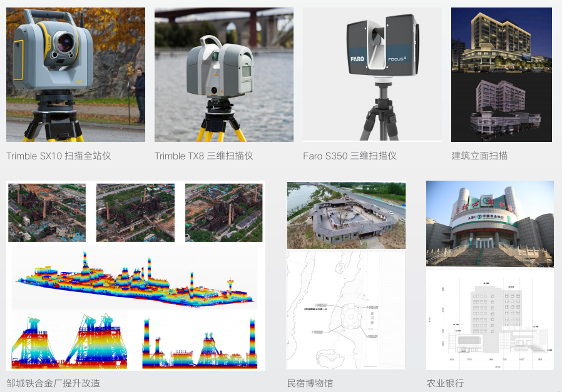This screenshot has height=392, width=562.
Task: Open the bottom-left point cloud elevation of towers
Action: [69, 343]
